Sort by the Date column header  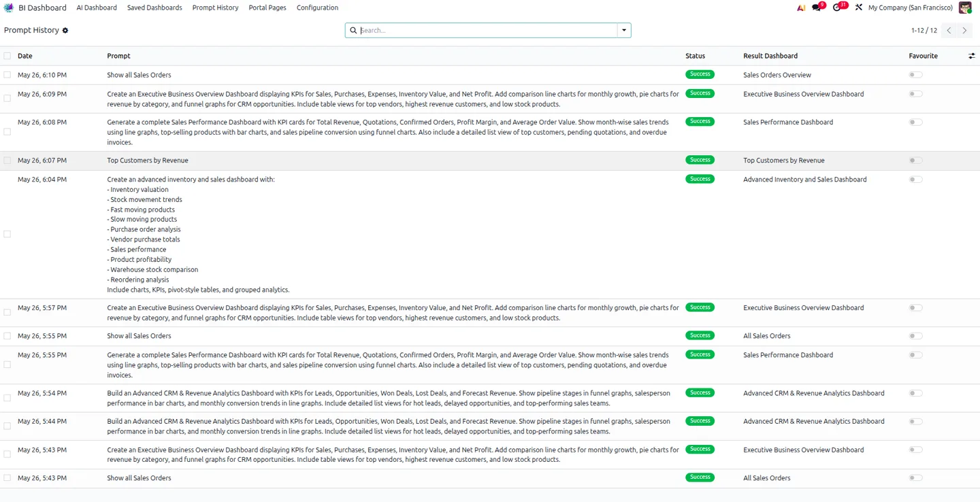(25, 56)
